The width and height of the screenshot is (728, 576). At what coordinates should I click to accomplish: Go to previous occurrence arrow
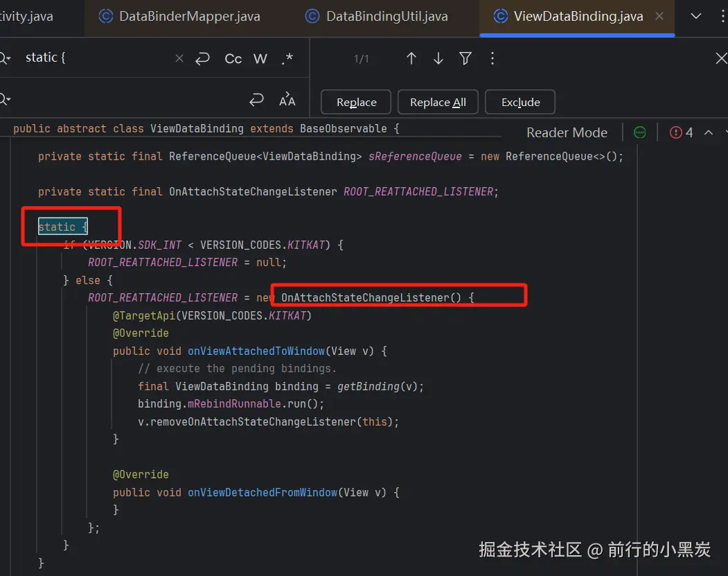pyautogui.click(x=411, y=58)
